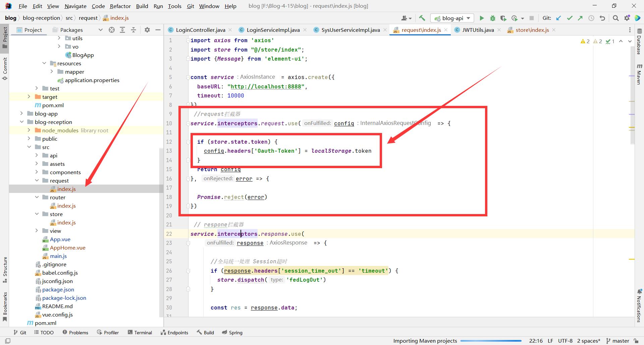Open the Endpoints tool window
The image size is (644, 345).
[174, 332]
